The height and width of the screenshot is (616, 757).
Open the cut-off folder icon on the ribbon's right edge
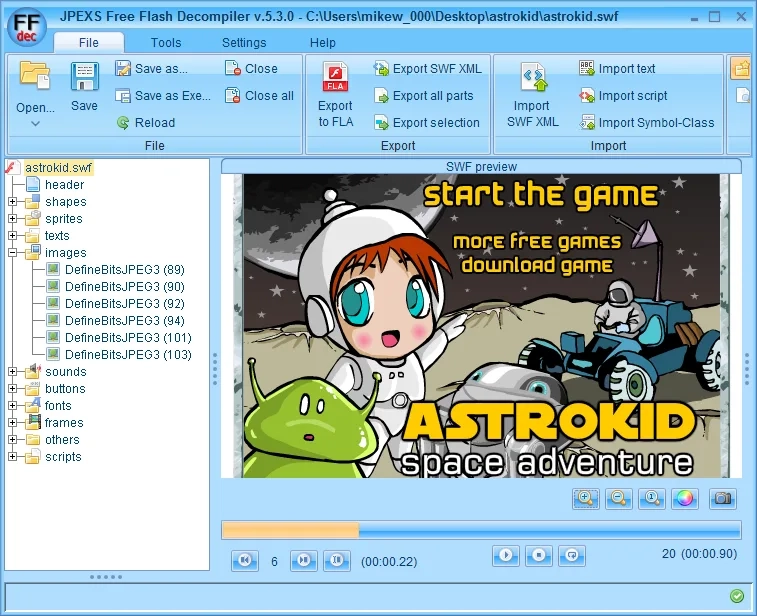[741, 69]
